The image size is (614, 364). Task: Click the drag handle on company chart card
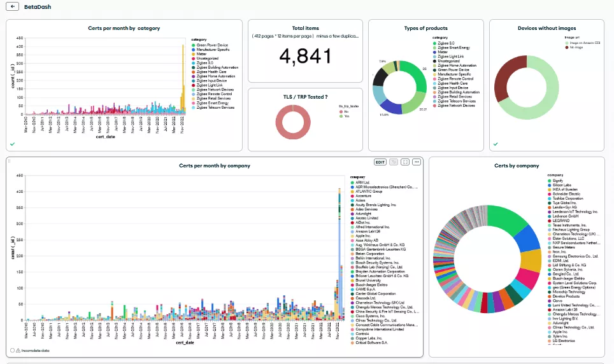9,162
